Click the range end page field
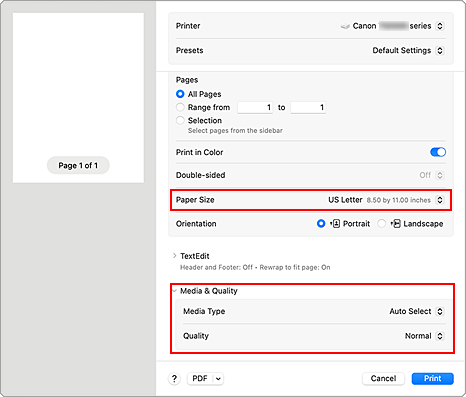The width and height of the screenshot is (466, 397). click(308, 107)
